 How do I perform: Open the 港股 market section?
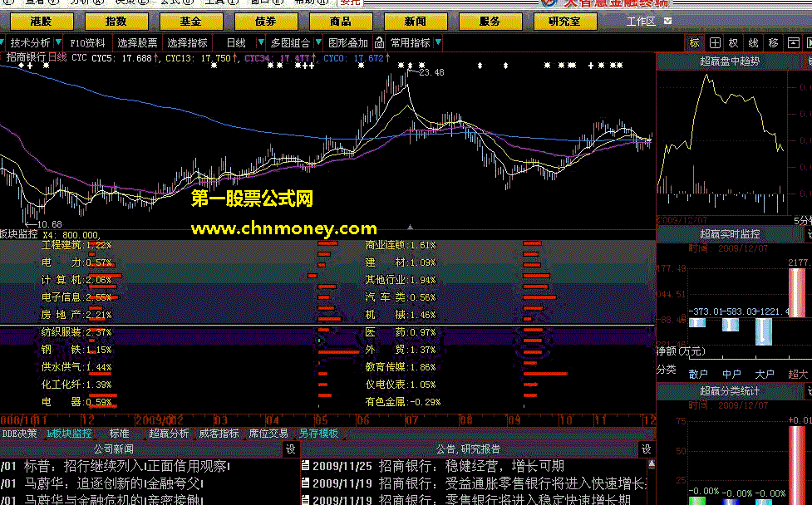tap(42, 22)
